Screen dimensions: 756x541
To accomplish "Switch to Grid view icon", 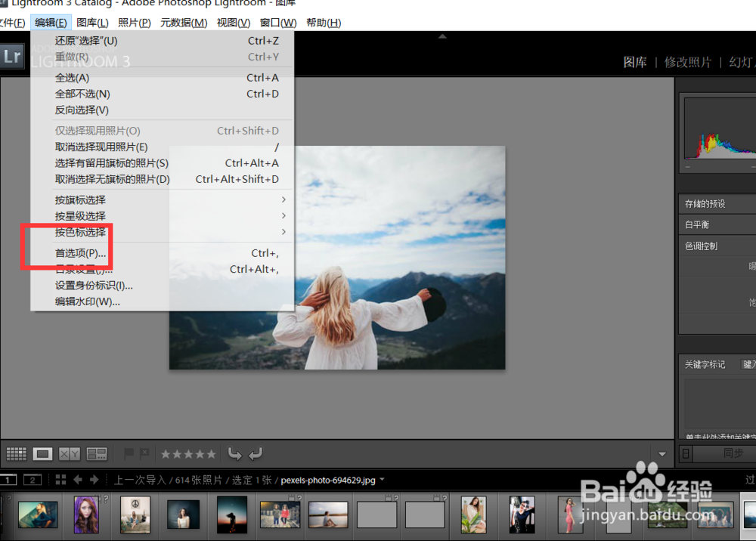I will click(x=17, y=454).
